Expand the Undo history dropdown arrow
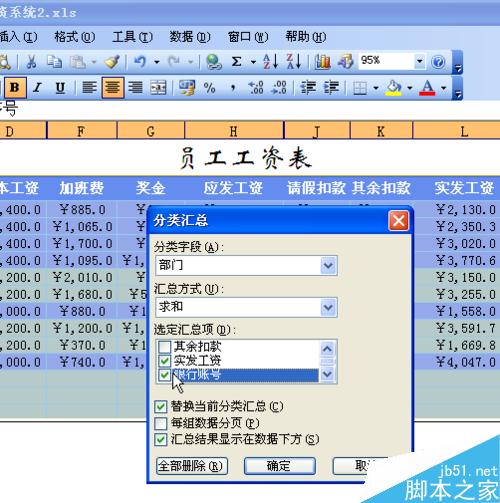This screenshot has height=503, width=500. point(156,62)
